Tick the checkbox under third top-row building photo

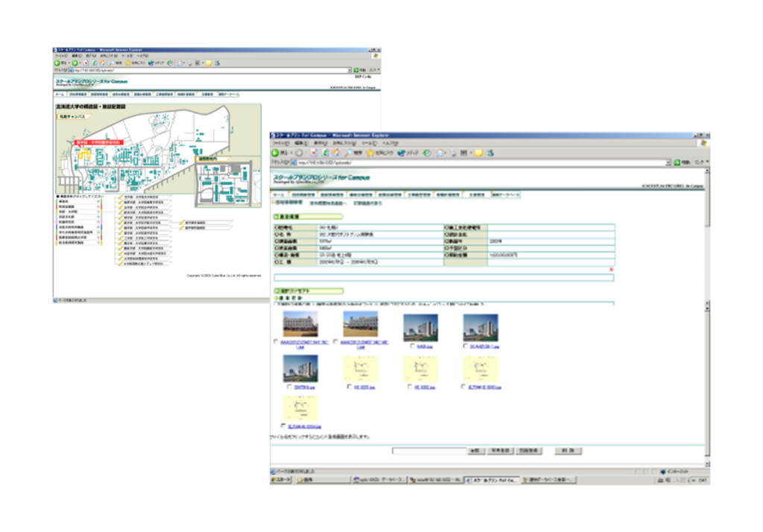tap(412, 346)
